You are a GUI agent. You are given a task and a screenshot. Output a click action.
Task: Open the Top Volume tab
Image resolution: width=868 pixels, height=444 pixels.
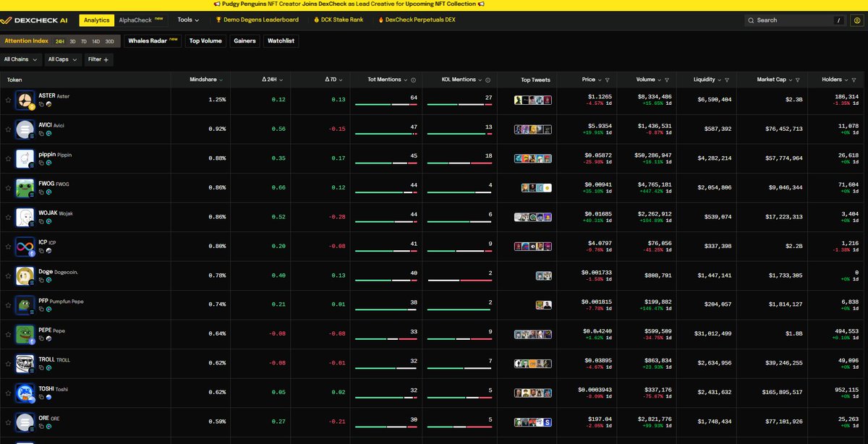point(205,41)
